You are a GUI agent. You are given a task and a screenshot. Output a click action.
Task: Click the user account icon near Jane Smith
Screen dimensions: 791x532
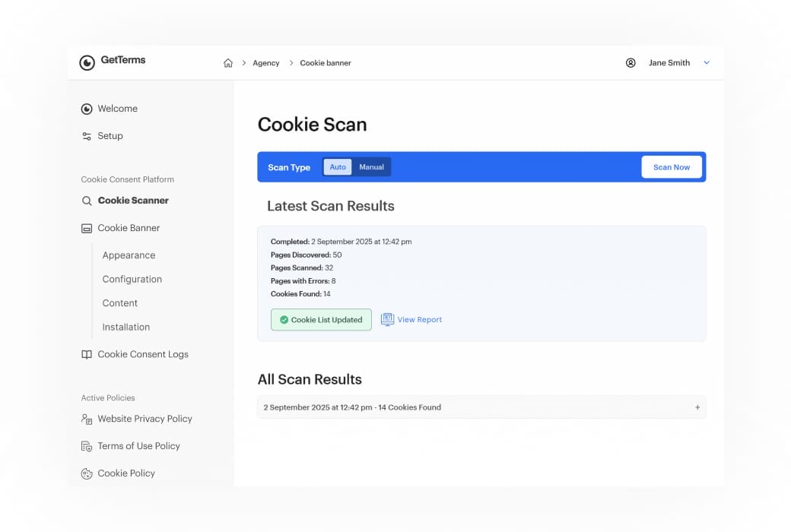pyautogui.click(x=631, y=63)
